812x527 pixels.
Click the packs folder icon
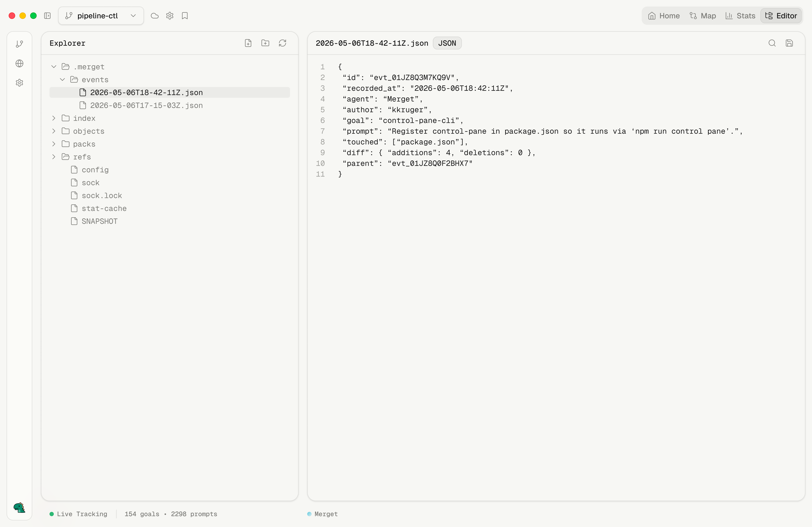66,144
